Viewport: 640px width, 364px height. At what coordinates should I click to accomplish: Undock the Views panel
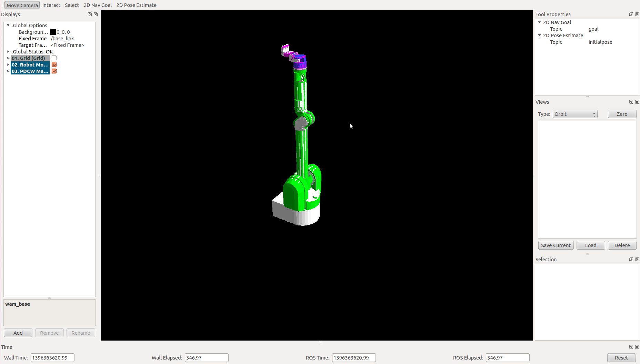[631, 102]
